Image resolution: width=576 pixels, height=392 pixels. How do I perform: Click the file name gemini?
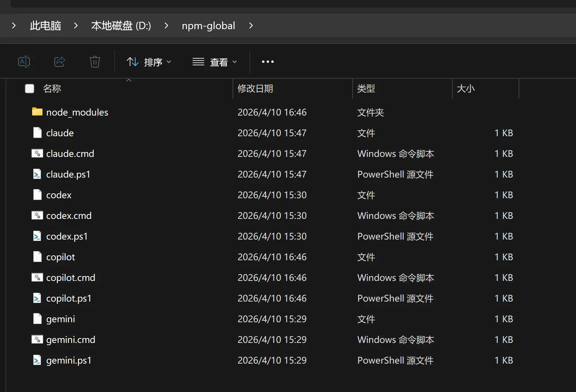(x=61, y=319)
